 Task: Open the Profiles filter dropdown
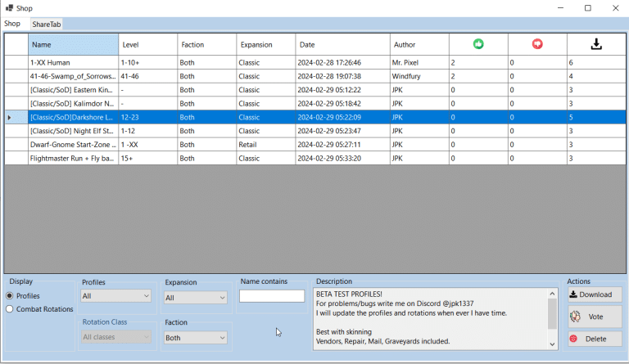116,296
